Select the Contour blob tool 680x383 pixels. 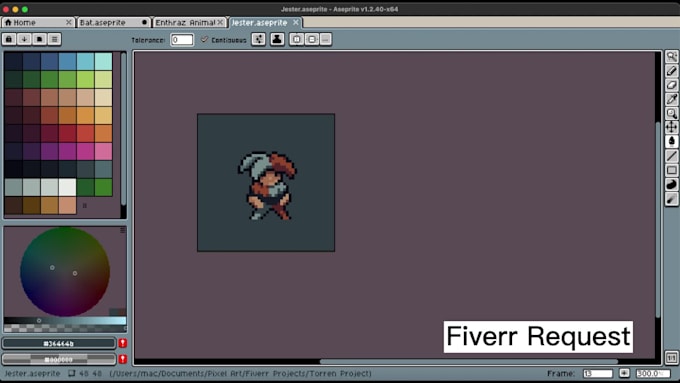pos(671,184)
